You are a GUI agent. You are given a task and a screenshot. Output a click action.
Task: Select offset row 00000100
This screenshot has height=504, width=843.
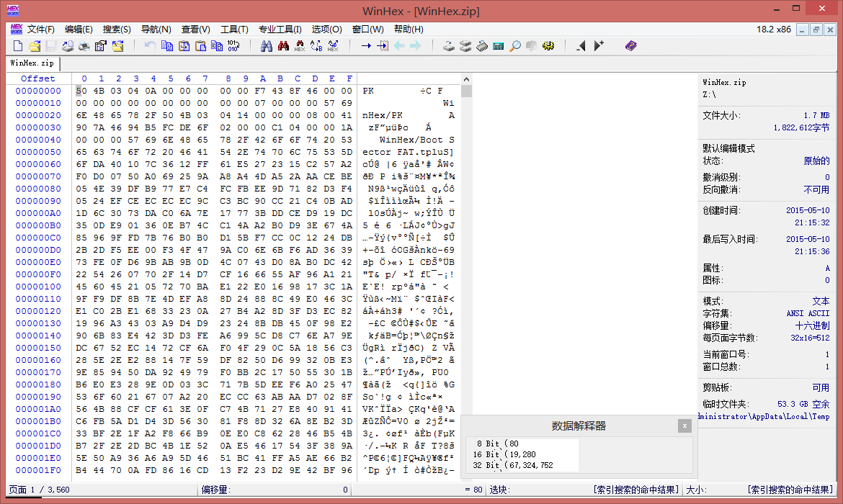[38, 287]
